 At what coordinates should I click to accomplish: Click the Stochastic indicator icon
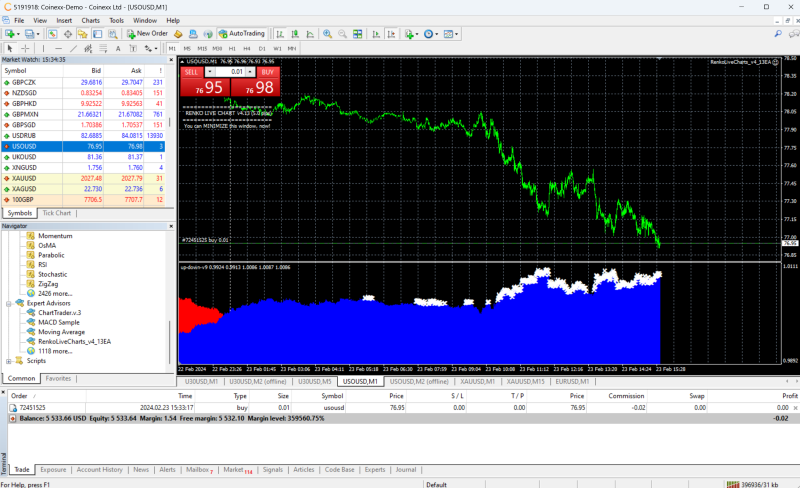pyautogui.click(x=31, y=273)
